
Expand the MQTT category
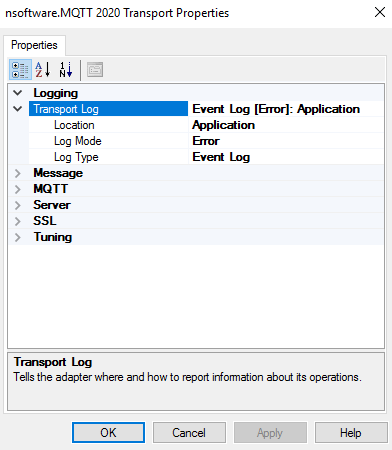click(x=18, y=189)
